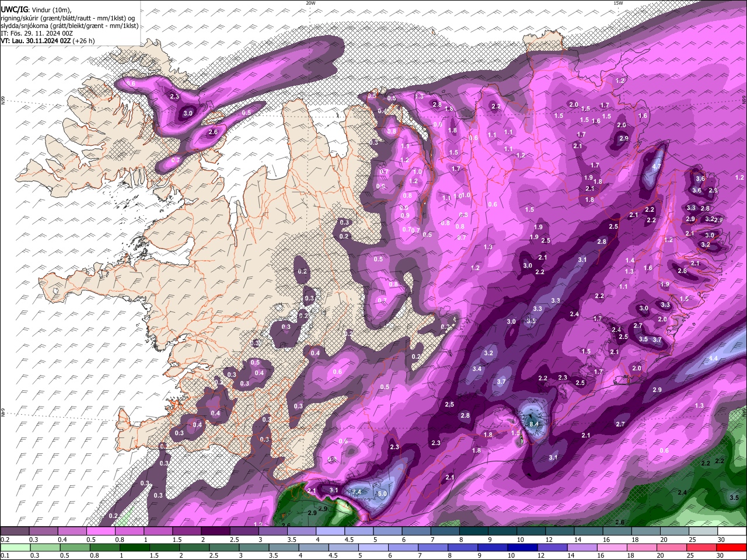
Task: Click the '20W' longitude label
Action: (x=310, y=3)
